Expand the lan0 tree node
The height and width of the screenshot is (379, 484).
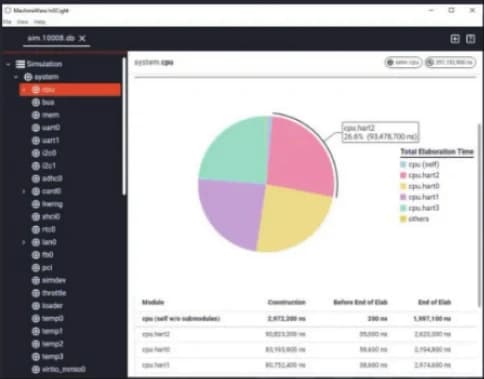pyautogui.click(x=24, y=242)
